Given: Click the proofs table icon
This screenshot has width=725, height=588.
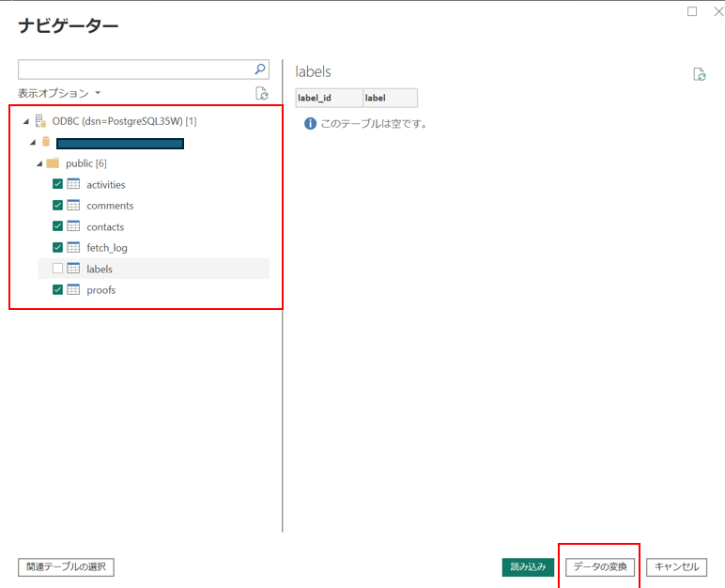Looking at the screenshot, I should pyautogui.click(x=73, y=290).
